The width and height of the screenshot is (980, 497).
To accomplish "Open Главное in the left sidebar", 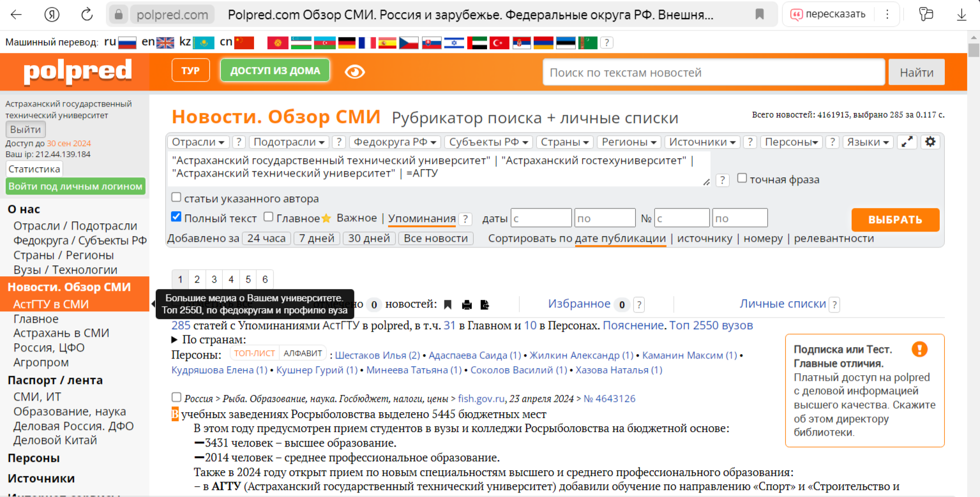I will (x=36, y=319).
